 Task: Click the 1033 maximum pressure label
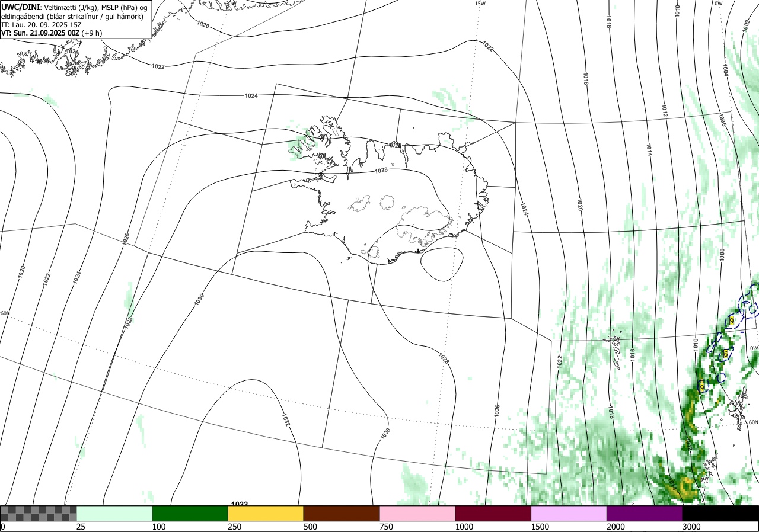tap(240, 504)
